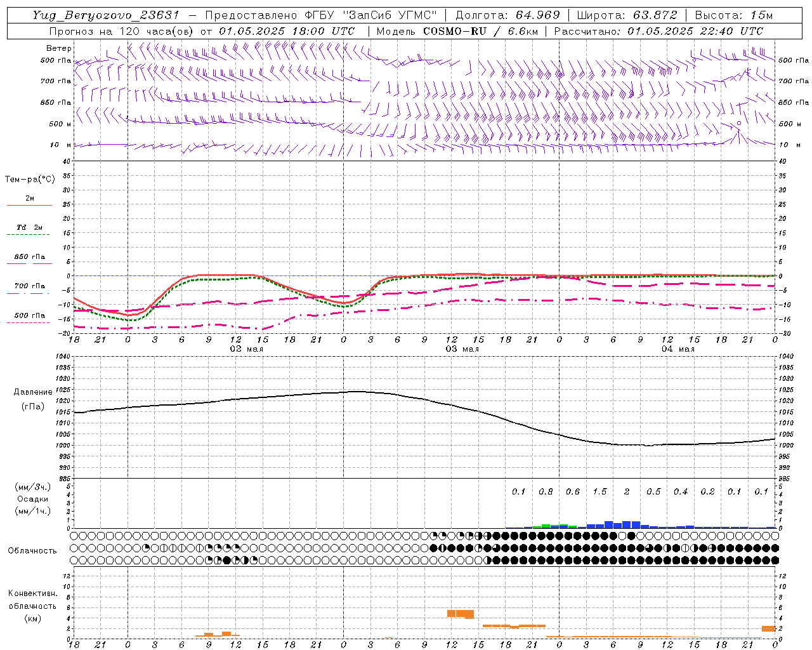Click the "850 гПа" temperature legend label

coord(30,257)
